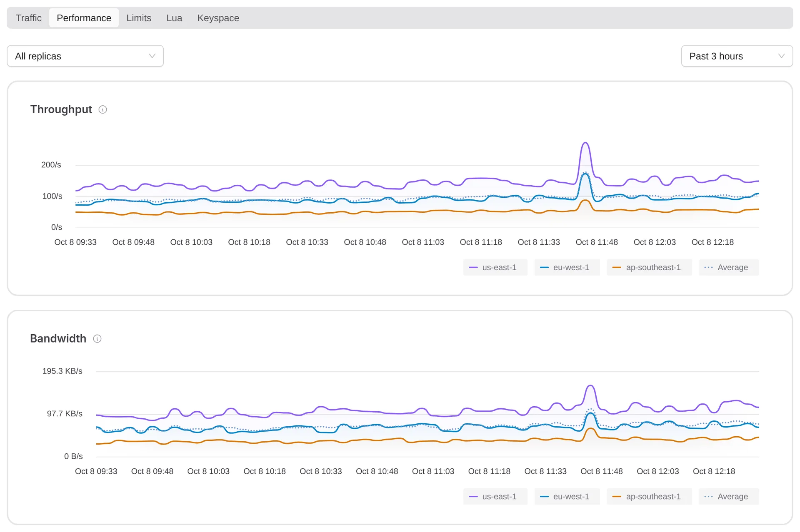Toggle Average series in Bandwidth legend

pyautogui.click(x=729, y=496)
